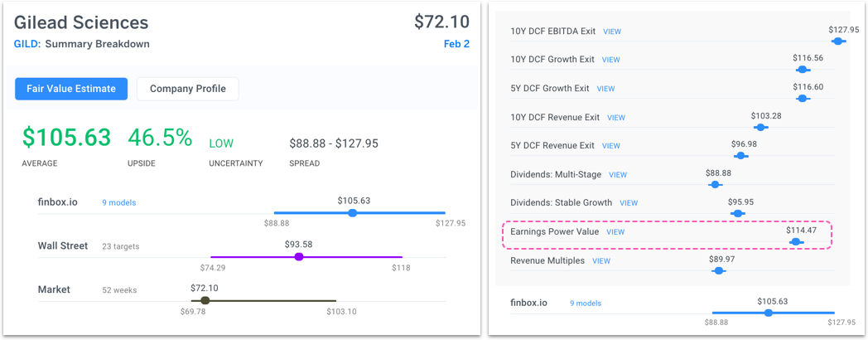Image resolution: width=868 pixels, height=340 pixels.
Task: Click the finbox.io label in the right panel
Action: pyautogui.click(x=528, y=303)
